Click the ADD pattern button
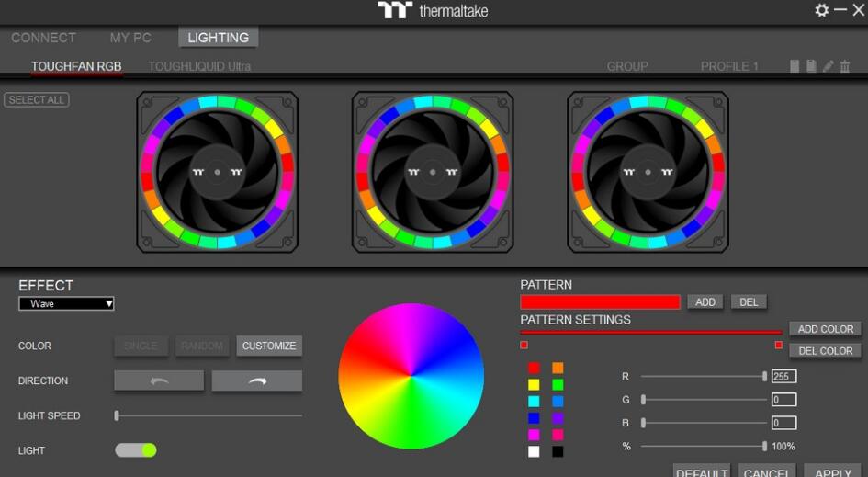868x477 pixels. [705, 302]
